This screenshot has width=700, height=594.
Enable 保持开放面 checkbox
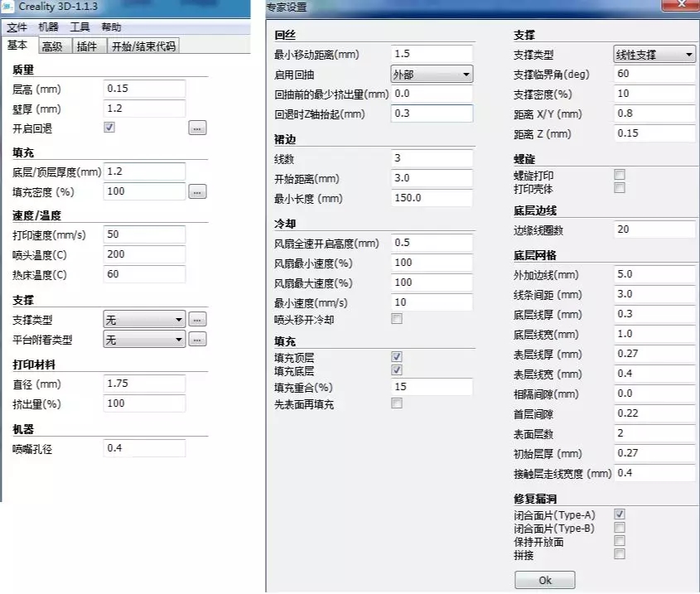tap(620, 541)
